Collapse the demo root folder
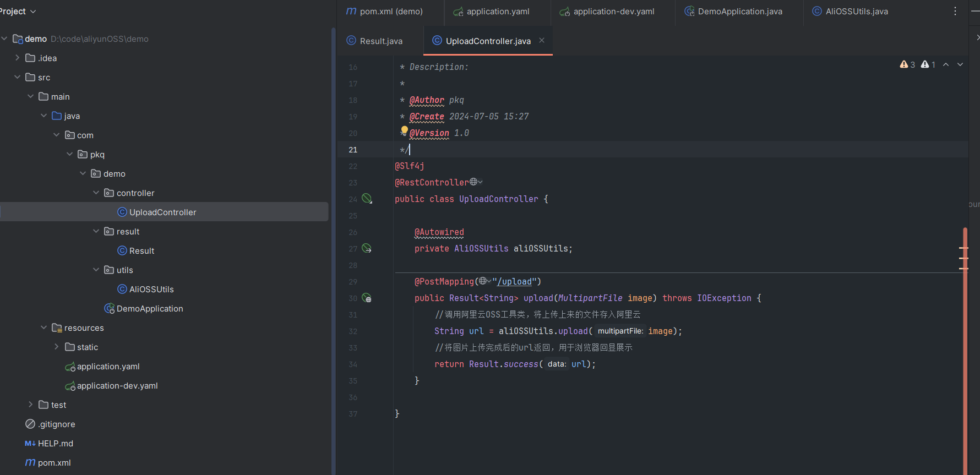 coord(4,39)
